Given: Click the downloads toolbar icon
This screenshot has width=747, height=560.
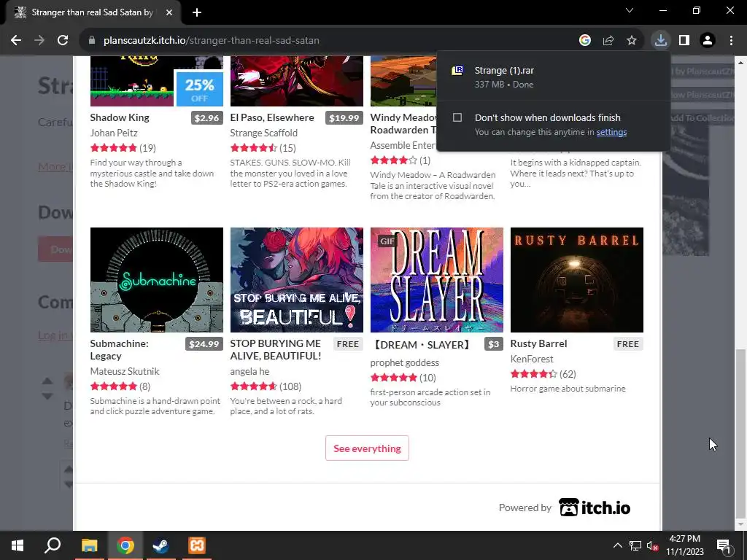Looking at the screenshot, I should coord(661,41).
